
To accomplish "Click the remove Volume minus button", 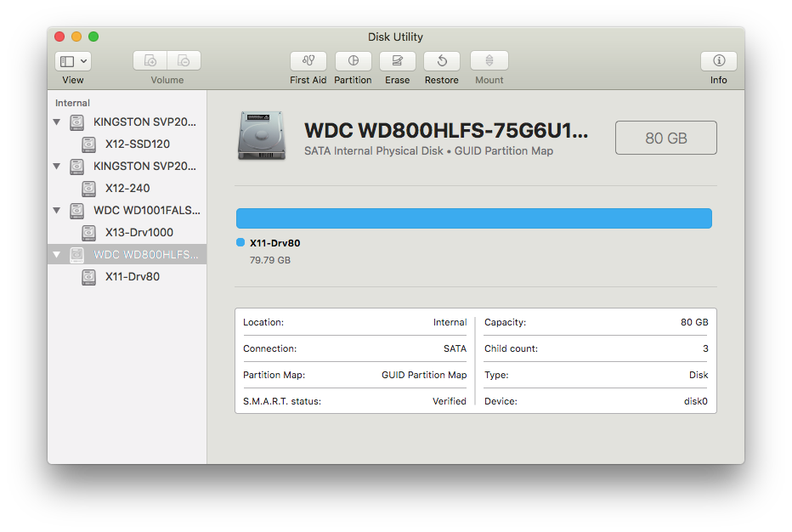I will pos(184,60).
